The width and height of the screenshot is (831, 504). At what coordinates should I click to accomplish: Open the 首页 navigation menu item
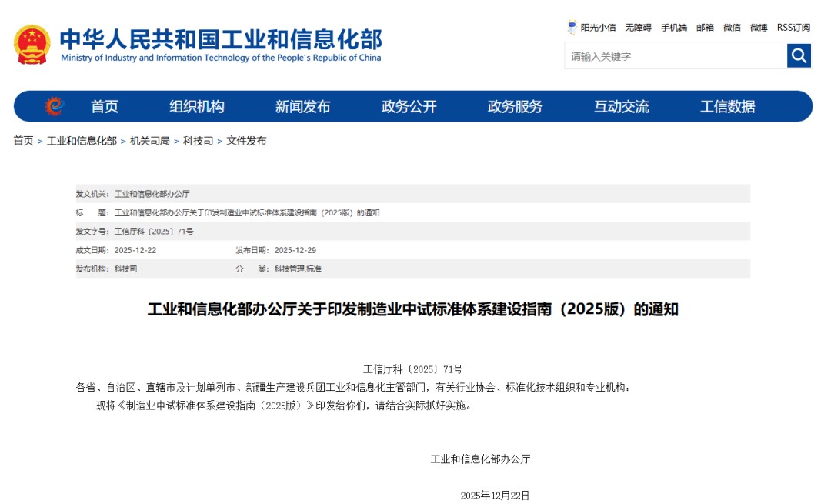click(x=105, y=107)
